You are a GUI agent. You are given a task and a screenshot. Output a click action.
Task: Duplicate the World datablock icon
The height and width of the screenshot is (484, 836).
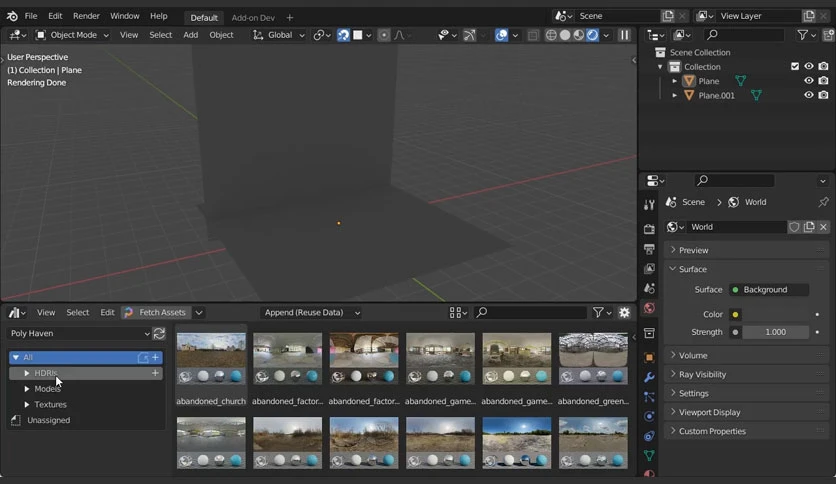point(809,227)
